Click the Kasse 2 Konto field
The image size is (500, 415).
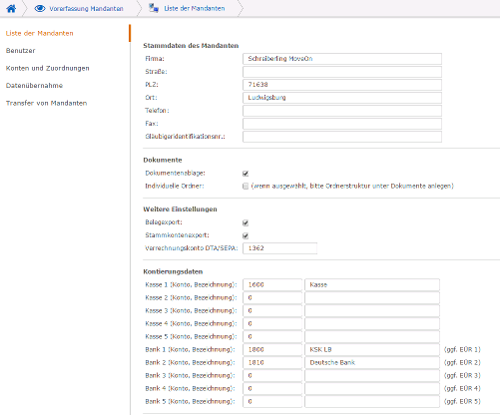[x=272, y=298]
